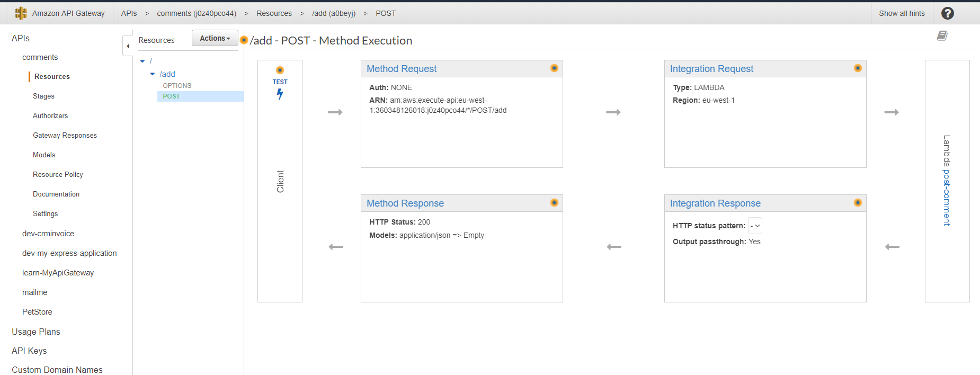Click the /add (a0beyj) breadcrumb
Image resolution: width=980 pixels, height=375 pixels.
(334, 13)
